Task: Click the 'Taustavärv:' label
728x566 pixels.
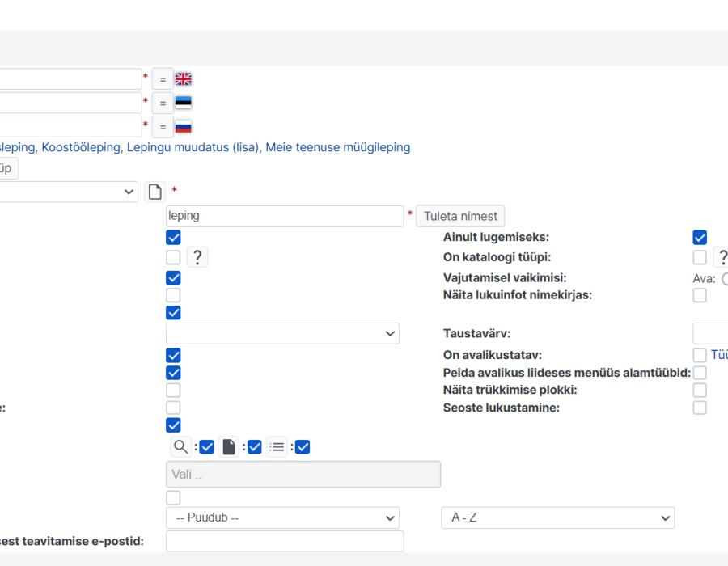Action: (x=476, y=334)
